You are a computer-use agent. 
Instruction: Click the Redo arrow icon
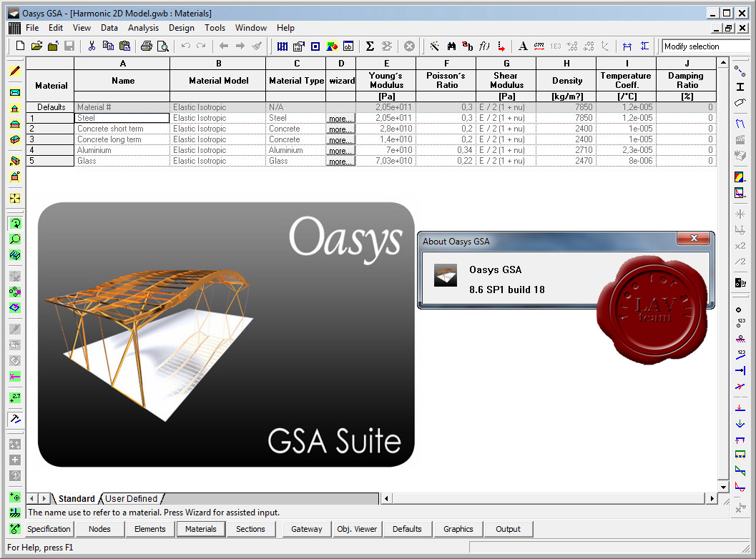point(201,46)
